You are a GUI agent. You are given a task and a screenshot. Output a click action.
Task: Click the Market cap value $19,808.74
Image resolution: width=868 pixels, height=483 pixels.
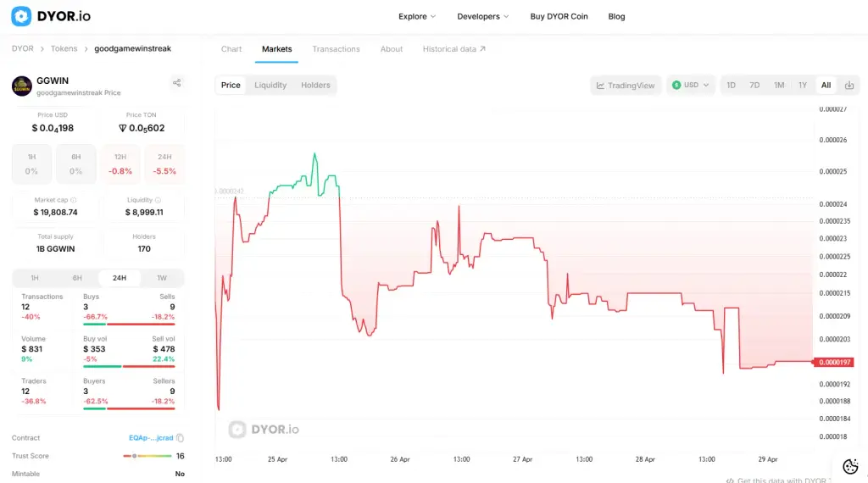coord(55,213)
